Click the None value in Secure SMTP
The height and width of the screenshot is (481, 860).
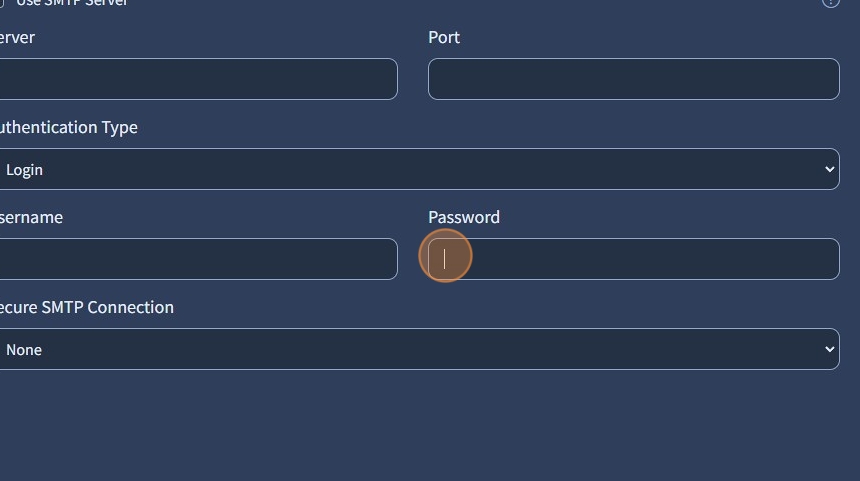pyautogui.click(x=24, y=350)
